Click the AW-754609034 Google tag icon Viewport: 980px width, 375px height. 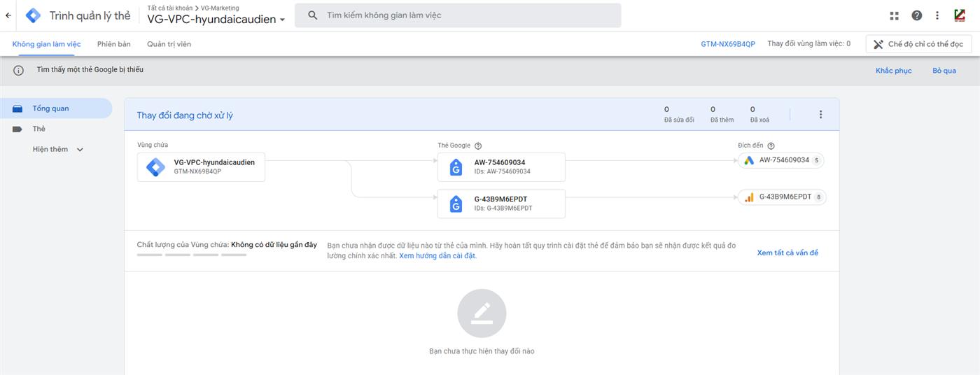pyautogui.click(x=456, y=167)
